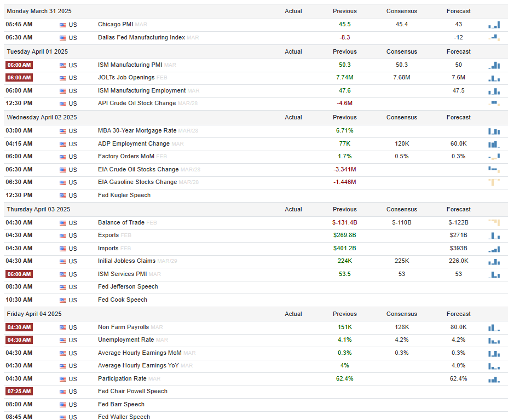Open the ISM Manufacturing PMI chart icon
The image size is (508, 420).
point(494,66)
